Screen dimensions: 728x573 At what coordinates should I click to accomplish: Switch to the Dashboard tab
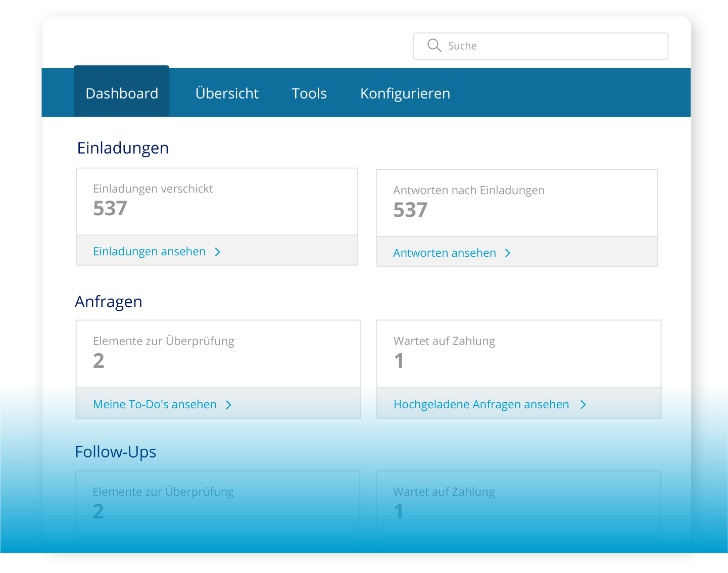tap(122, 93)
